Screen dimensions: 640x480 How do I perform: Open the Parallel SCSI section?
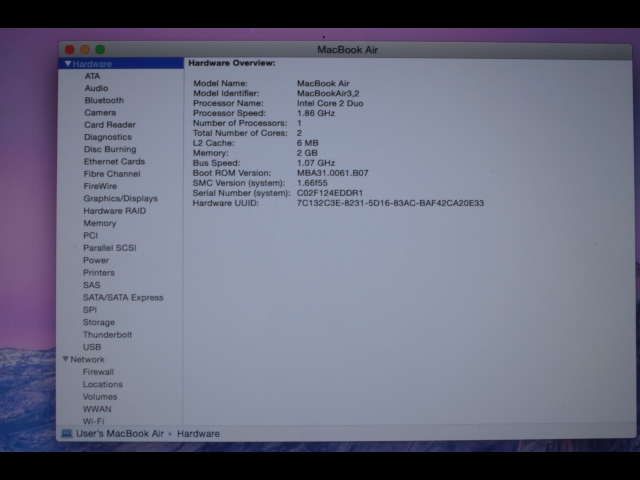click(109, 248)
